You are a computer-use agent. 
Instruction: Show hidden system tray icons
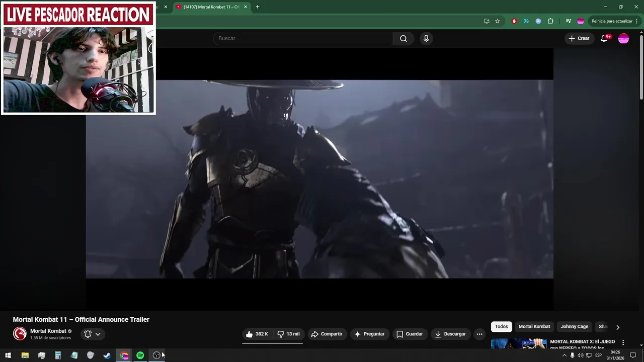pos(564,355)
